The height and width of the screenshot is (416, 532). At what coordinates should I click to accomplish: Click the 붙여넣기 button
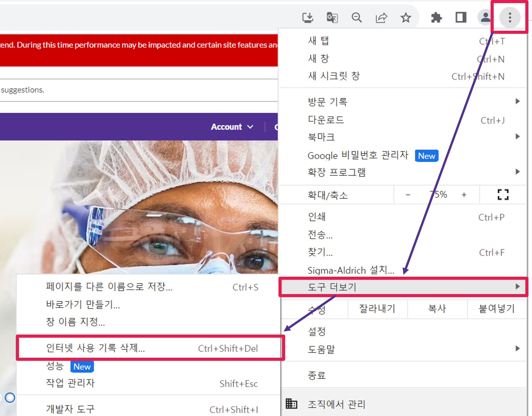tap(497, 309)
